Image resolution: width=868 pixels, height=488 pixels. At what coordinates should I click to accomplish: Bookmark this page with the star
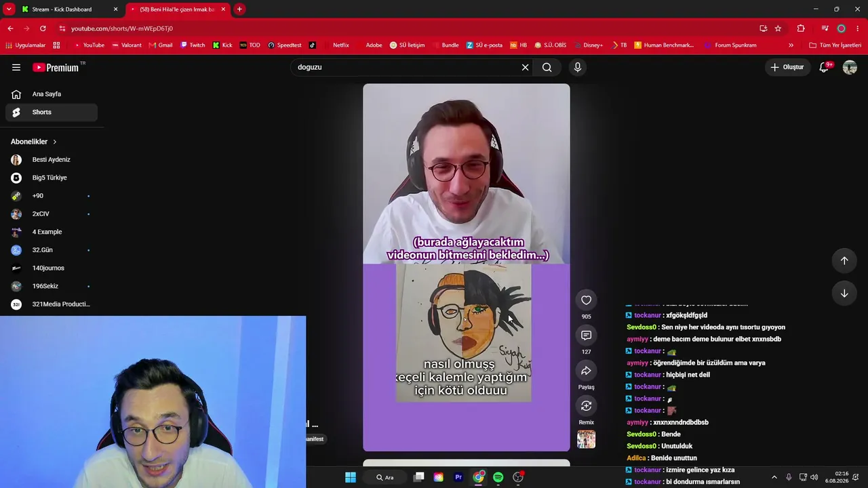(x=778, y=28)
